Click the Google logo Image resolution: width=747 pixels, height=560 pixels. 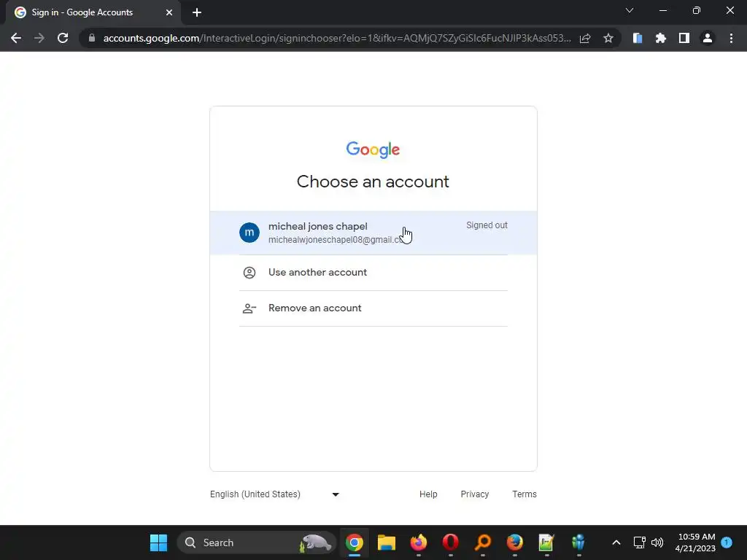(373, 149)
